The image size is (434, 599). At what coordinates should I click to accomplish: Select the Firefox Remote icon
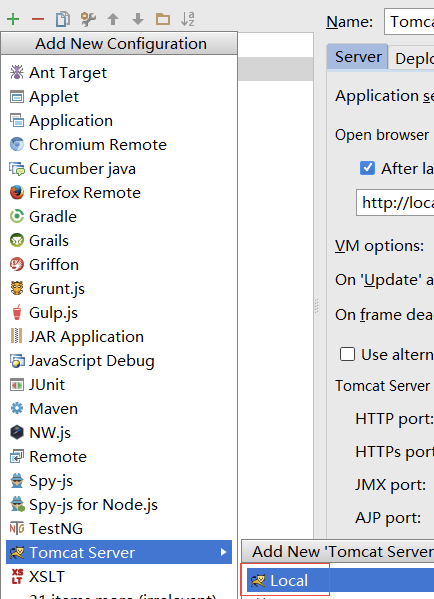pos(17,193)
